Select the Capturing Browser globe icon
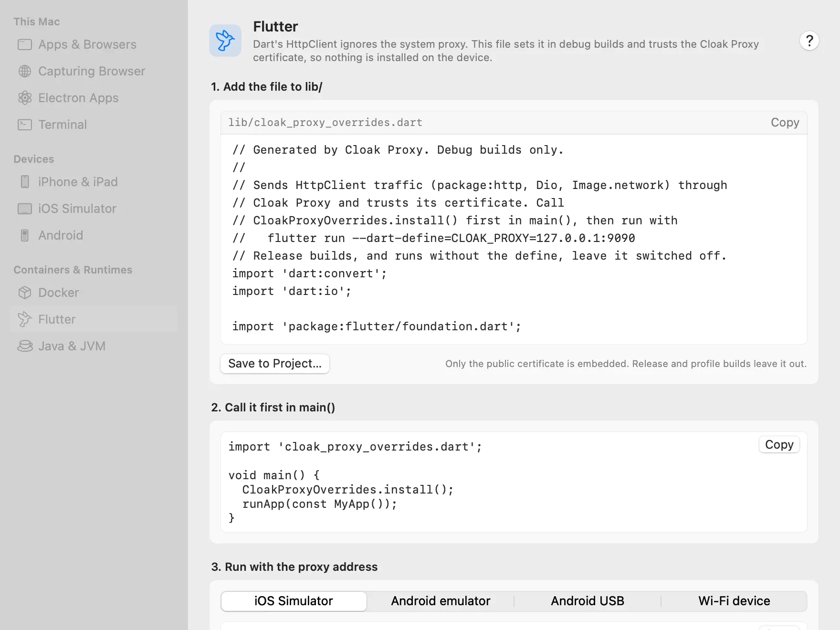840x630 pixels. pos(25,71)
